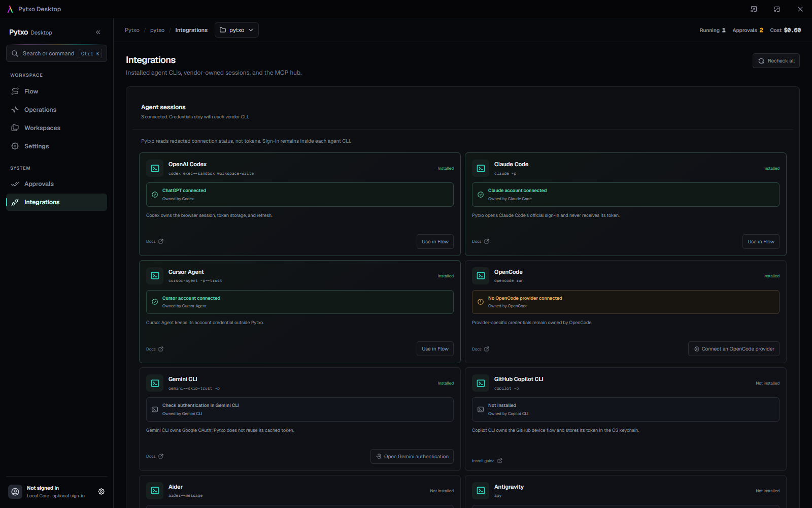Click the No OpenCode provider connected box
The height and width of the screenshot is (508, 812).
tap(626, 302)
